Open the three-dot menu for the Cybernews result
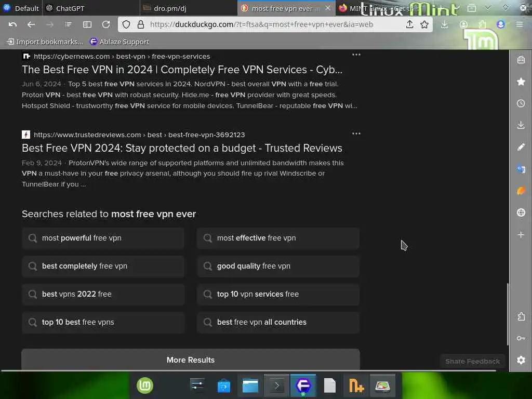Screen dimensions: 532x399 [356, 55]
